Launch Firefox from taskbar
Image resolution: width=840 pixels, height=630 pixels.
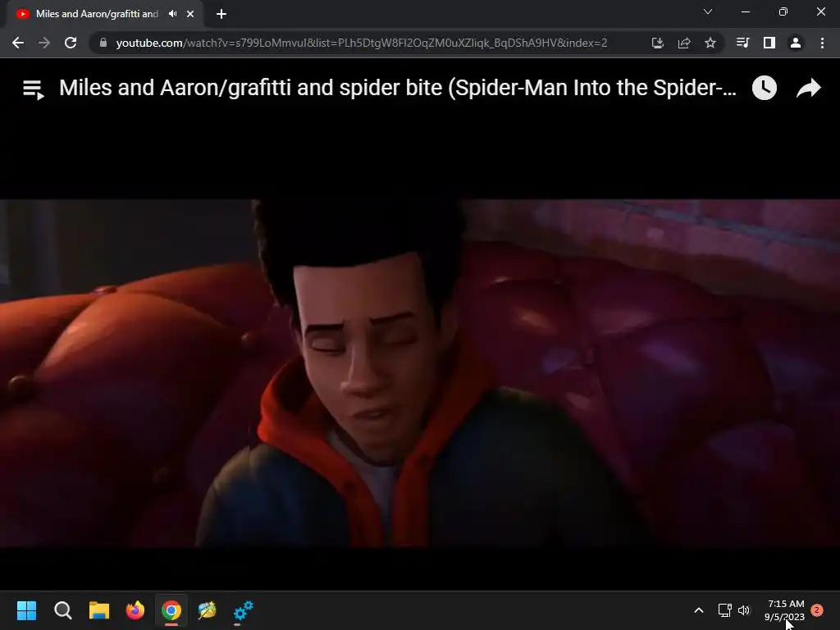pos(135,610)
